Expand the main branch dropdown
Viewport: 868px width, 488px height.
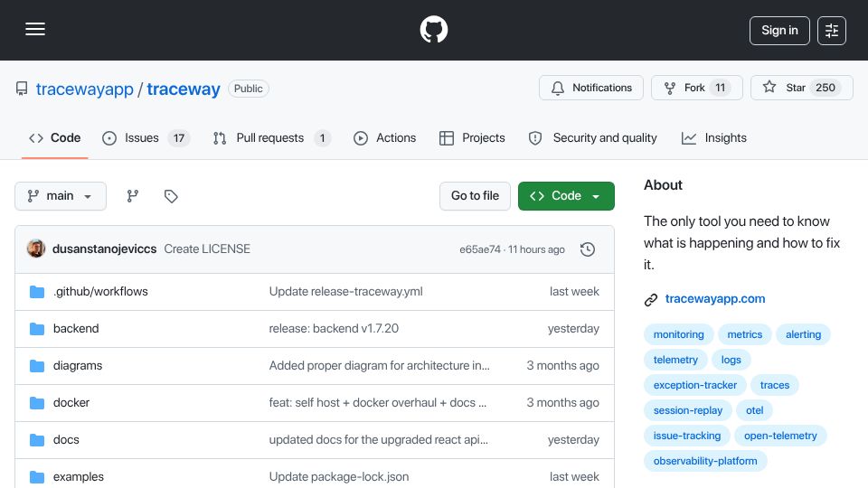(61, 196)
